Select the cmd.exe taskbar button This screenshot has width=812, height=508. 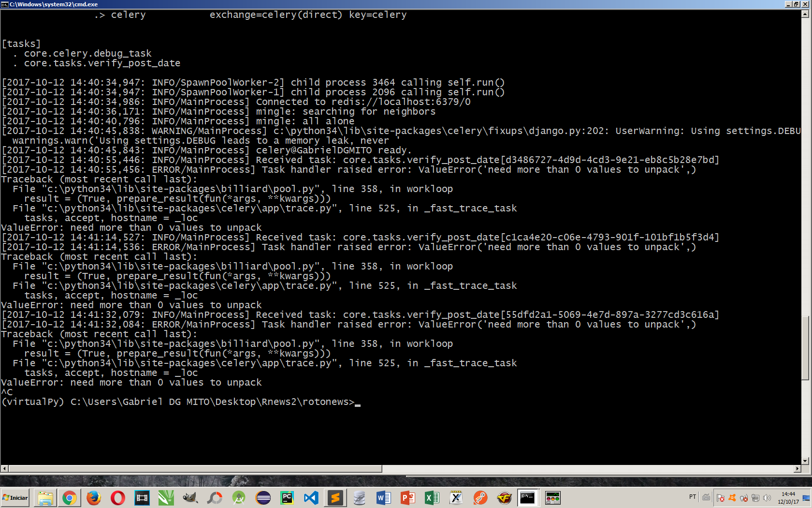[x=528, y=498]
